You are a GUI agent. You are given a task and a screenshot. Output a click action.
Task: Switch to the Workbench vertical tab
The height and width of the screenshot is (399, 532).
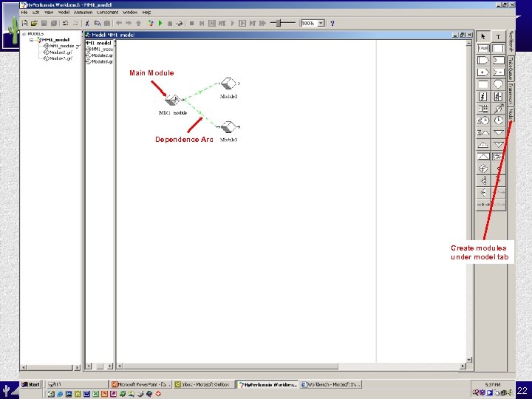pyautogui.click(x=511, y=42)
